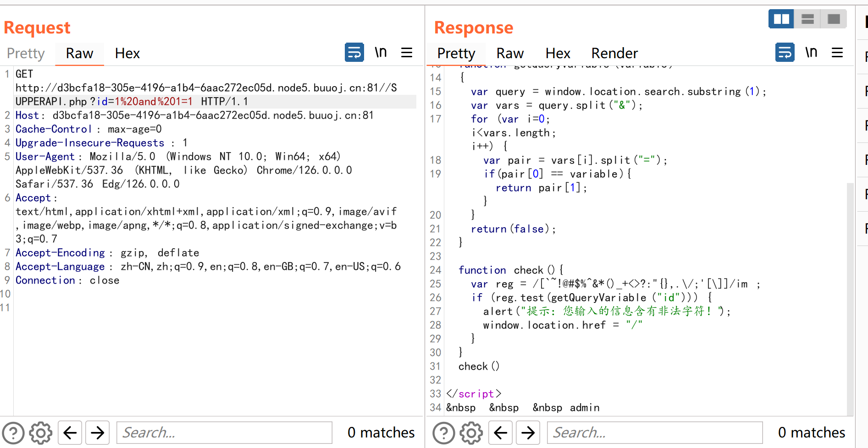Toggle \n non-printable characters in Response panel
Image resolution: width=868 pixels, height=448 pixels.
[x=811, y=53]
